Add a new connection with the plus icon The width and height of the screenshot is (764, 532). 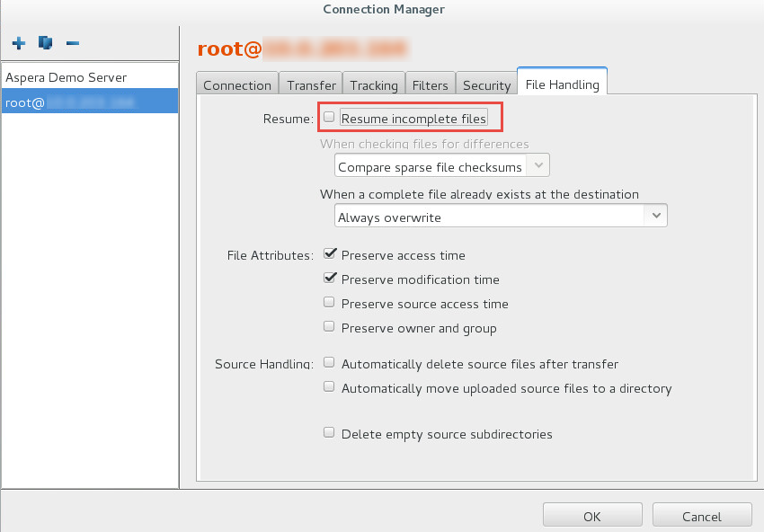pos(18,42)
